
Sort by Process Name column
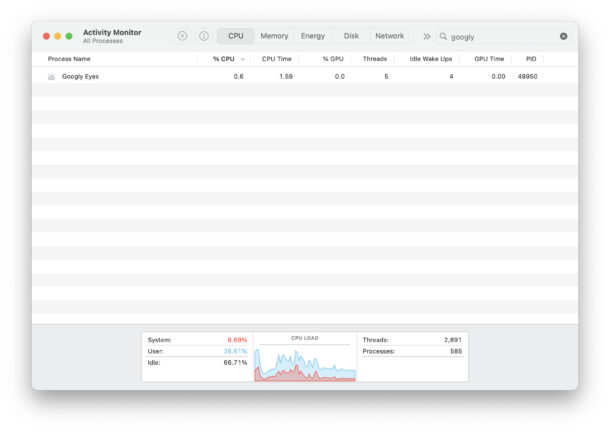[x=69, y=59]
